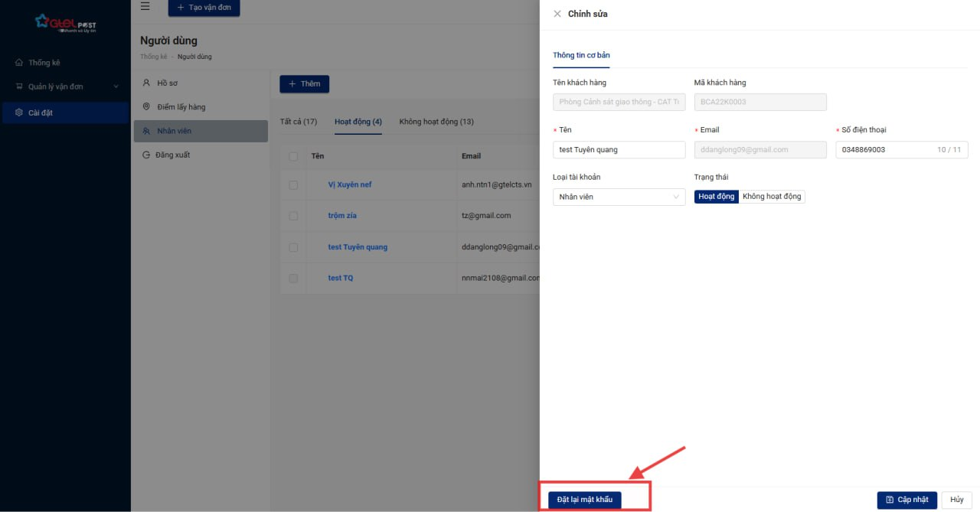Open the Loại tài khoản dropdown
The width and height of the screenshot is (980, 512).
click(619, 197)
